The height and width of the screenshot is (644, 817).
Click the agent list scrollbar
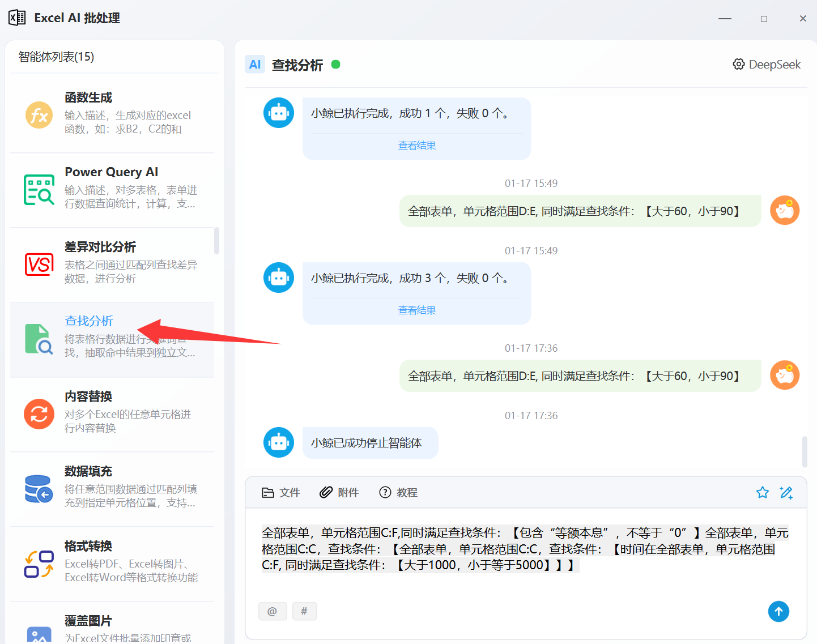216,241
